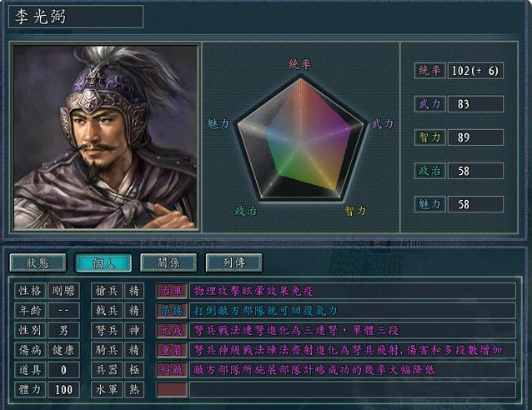
Task: Click the empty red skill slot
Action: 172,389
